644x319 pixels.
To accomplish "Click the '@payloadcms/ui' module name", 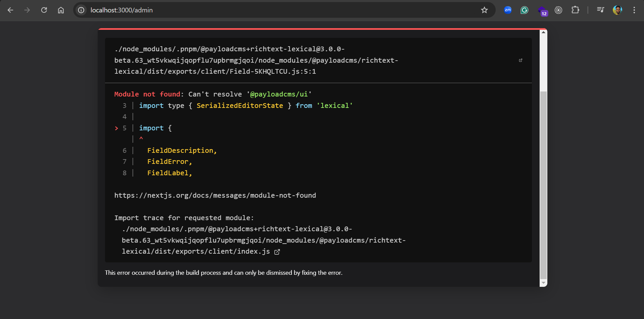I will pyautogui.click(x=279, y=94).
